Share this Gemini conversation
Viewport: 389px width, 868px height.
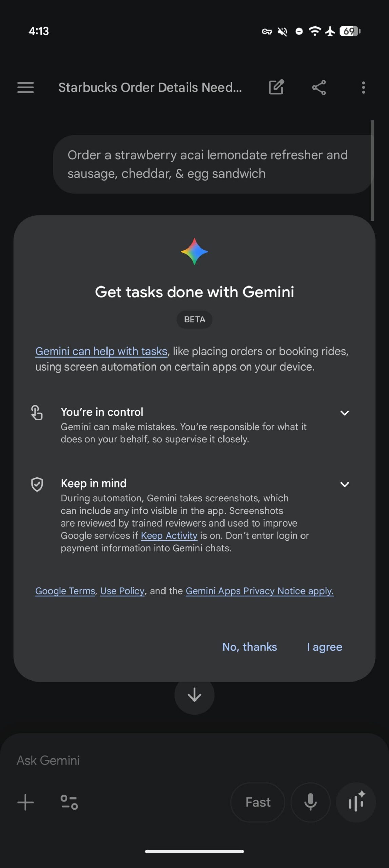319,87
